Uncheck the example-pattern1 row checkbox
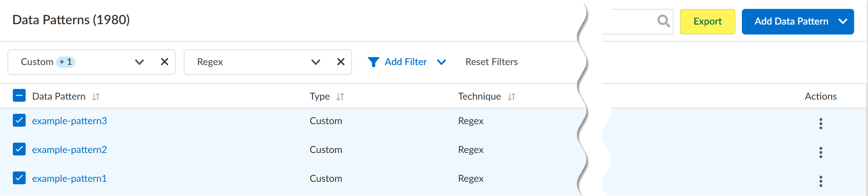Image resolution: width=868 pixels, height=196 pixels. pyautogui.click(x=19, y=178)
